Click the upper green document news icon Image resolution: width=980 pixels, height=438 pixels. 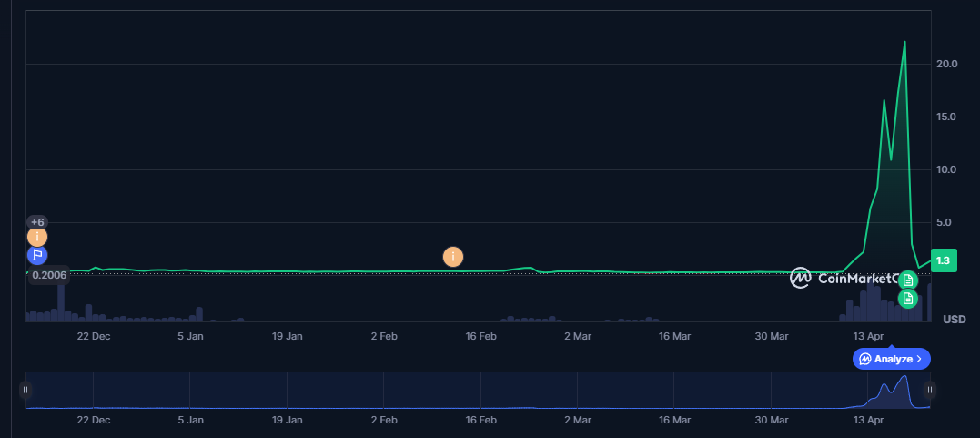click(908, 280)
